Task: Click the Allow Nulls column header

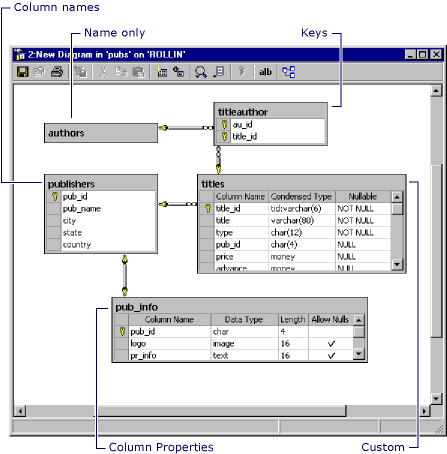Action: click(330, 320)
